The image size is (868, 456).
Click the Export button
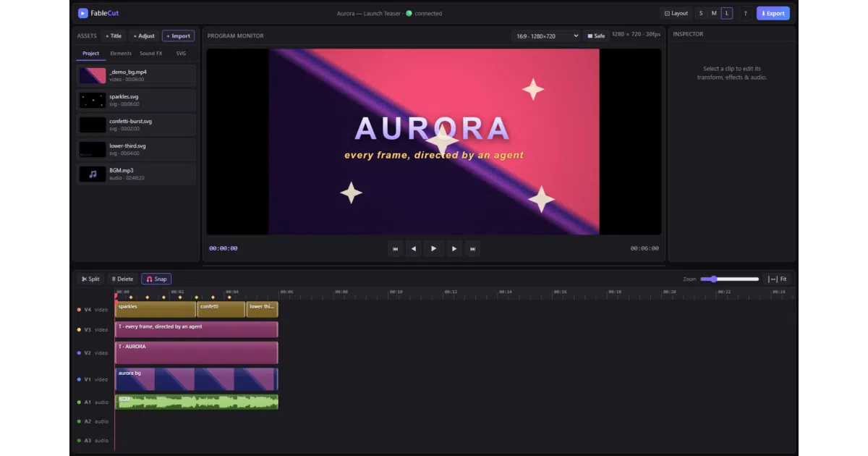pos(773,13)
